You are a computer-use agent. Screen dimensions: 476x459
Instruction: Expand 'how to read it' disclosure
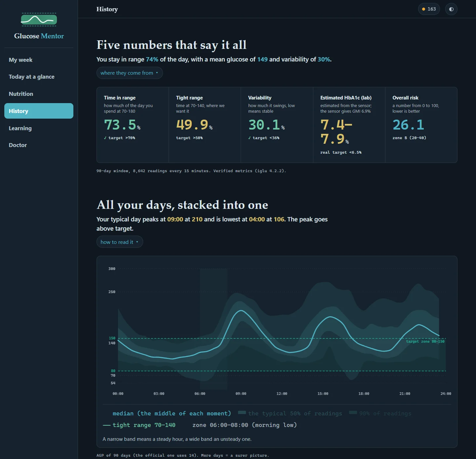click(x=120, y=242)
